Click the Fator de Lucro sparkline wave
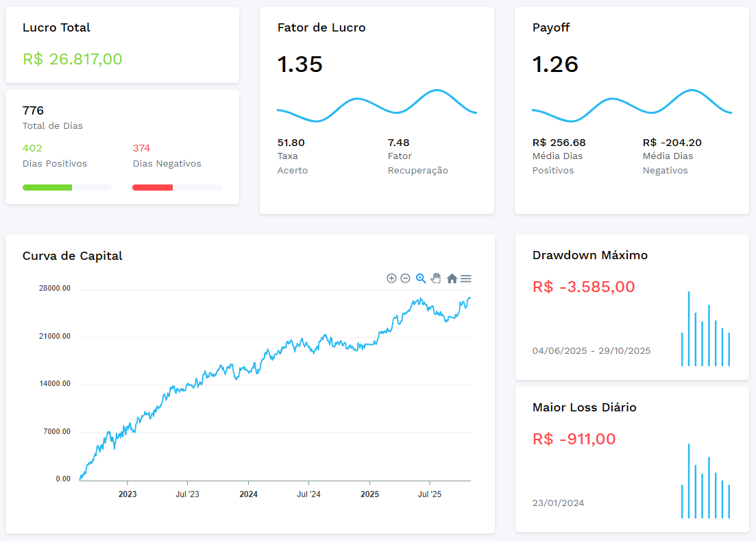Screen dimensions: 756x541 pos(376,106)
